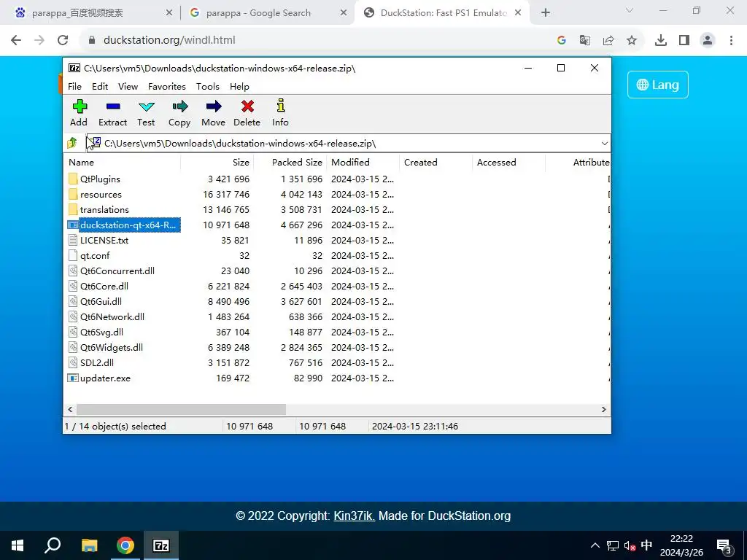This screenshot has width=747, height=560.
Task: Click the Delete red X icon
Action: tap(247, 106)
